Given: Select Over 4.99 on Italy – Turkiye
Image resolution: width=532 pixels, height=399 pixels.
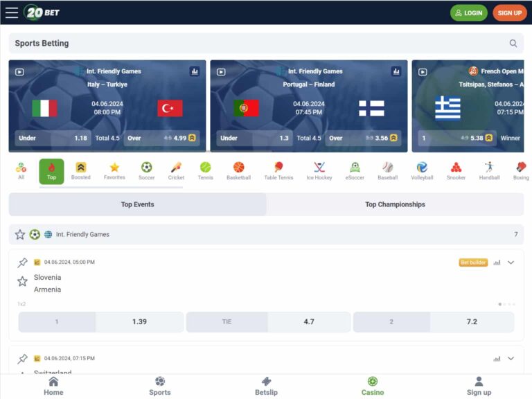Looking at the screenshot, I should click(161, 138).
